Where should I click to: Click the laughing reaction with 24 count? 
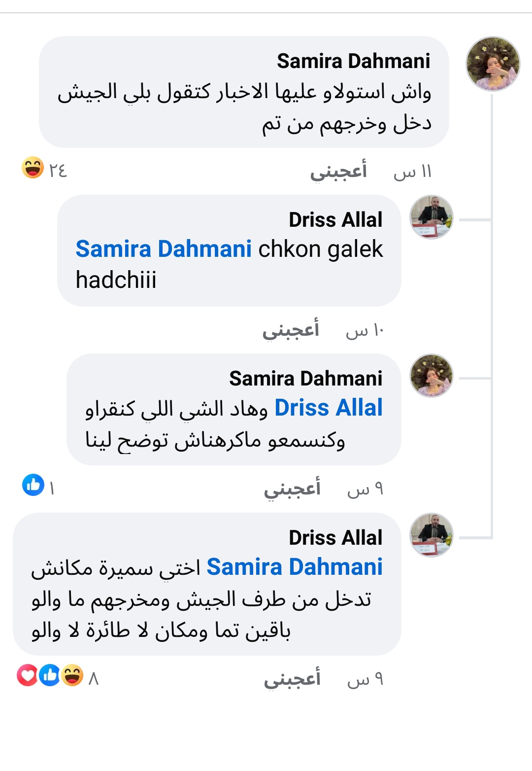click(x=33, y=168)
